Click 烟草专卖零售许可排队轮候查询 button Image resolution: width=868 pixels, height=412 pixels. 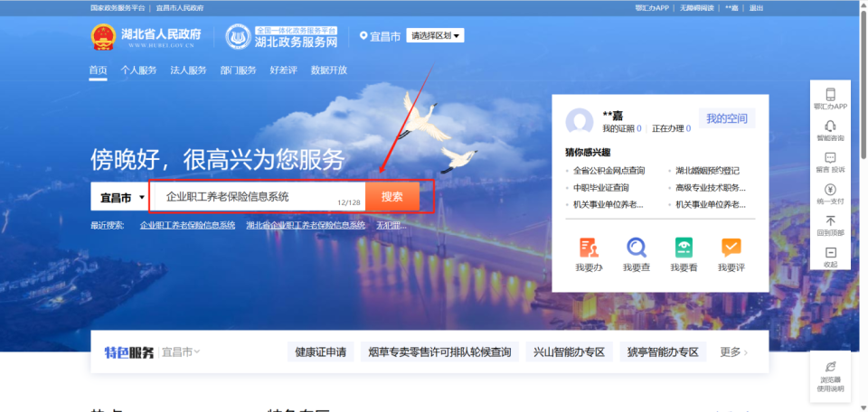439,352
